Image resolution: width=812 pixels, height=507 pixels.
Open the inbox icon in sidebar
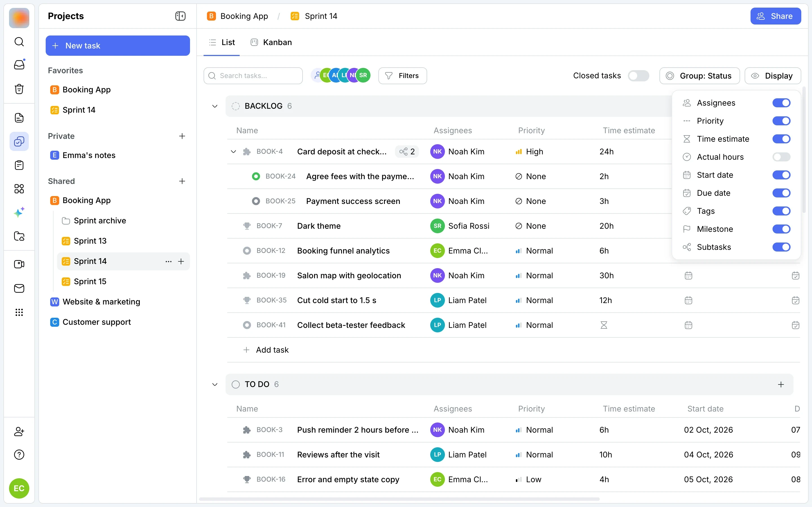pyautogui.click(x=19, y=65)
